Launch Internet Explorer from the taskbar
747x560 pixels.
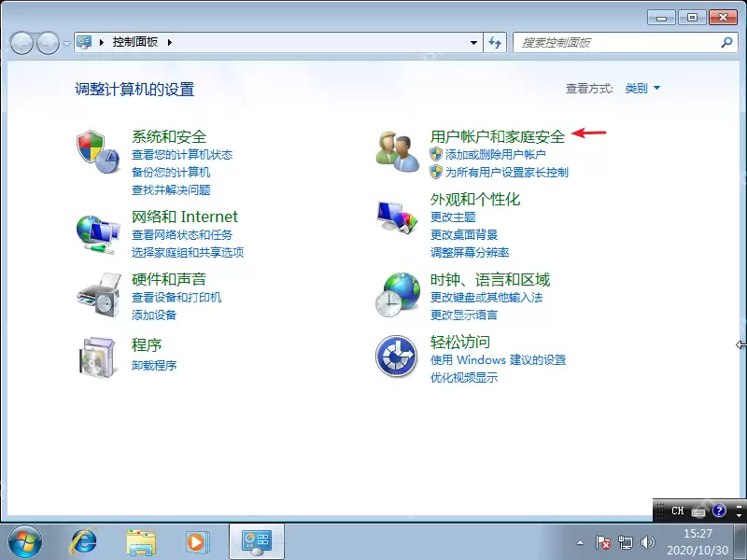(84, 540)
